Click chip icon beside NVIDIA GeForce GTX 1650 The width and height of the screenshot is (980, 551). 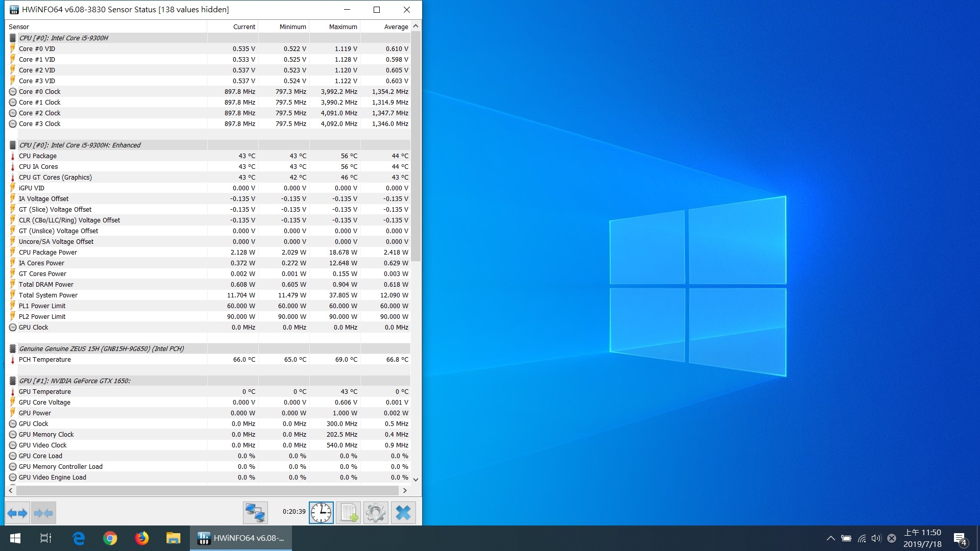pyautogui.click(x=13, y=381)
